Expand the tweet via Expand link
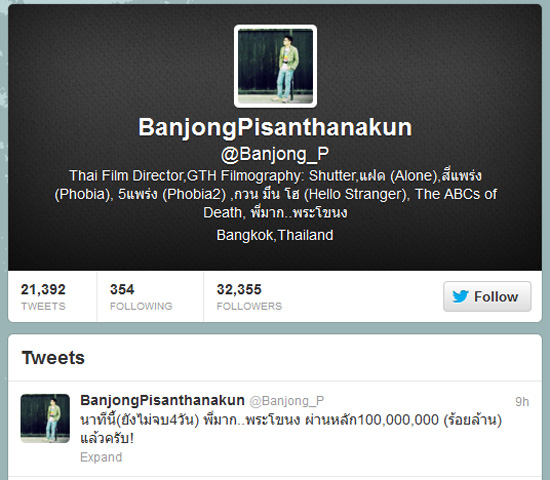550x480 pixels. pyautogui.click(x=101, y=457)
